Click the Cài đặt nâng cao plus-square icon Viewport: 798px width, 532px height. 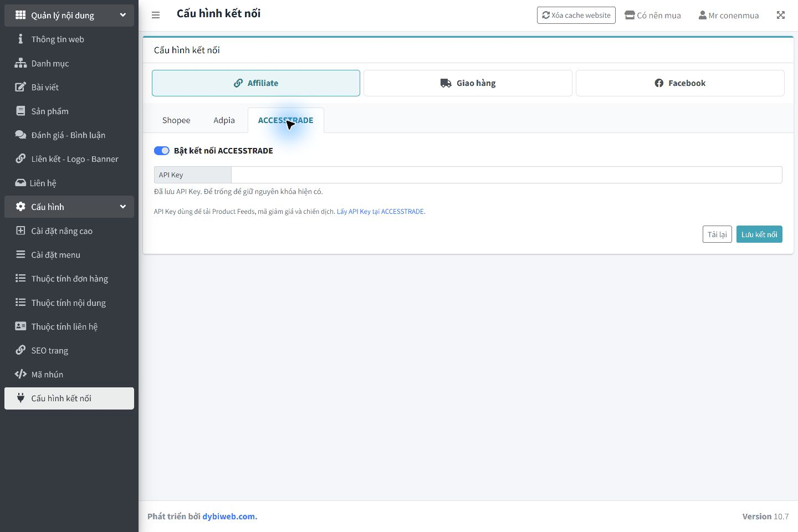point(21,231)
